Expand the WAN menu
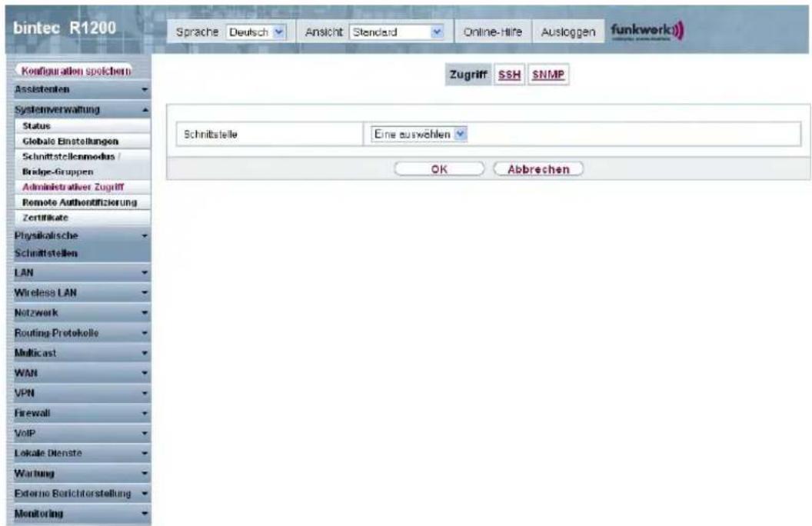 (82, 373)
